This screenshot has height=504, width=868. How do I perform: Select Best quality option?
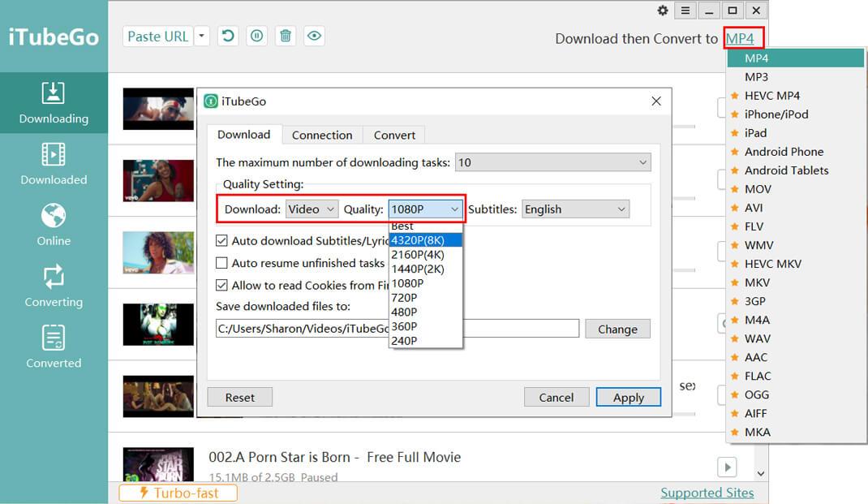tap(425, 226)
